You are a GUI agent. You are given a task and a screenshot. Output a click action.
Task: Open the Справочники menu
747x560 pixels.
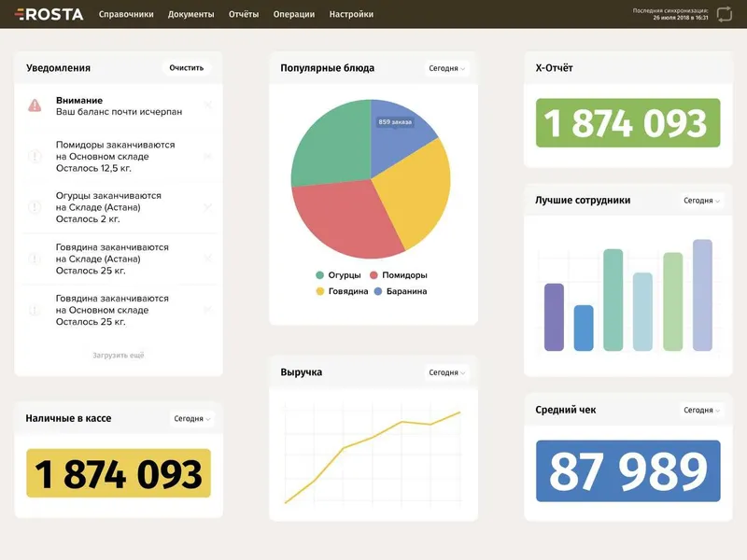click(x=126, y=14)
